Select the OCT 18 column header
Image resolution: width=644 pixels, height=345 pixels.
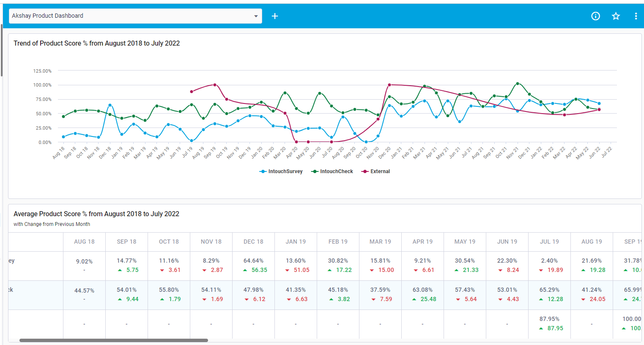point(169,242)
